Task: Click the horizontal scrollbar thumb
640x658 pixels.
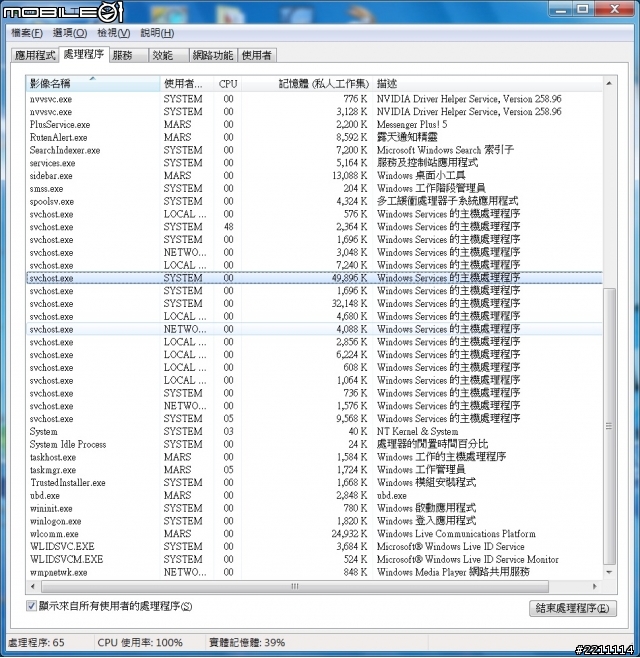Action: pyautogui.click(x=295, y=586)
